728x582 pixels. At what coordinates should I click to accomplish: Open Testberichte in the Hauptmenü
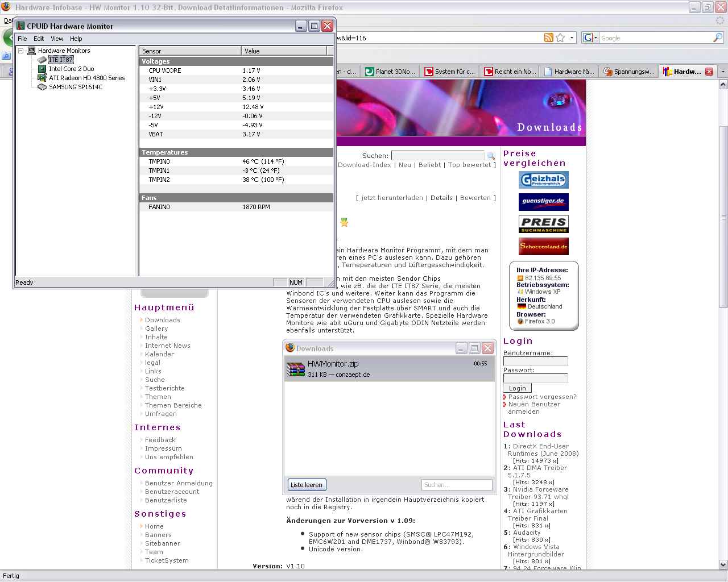coord(164,388)
